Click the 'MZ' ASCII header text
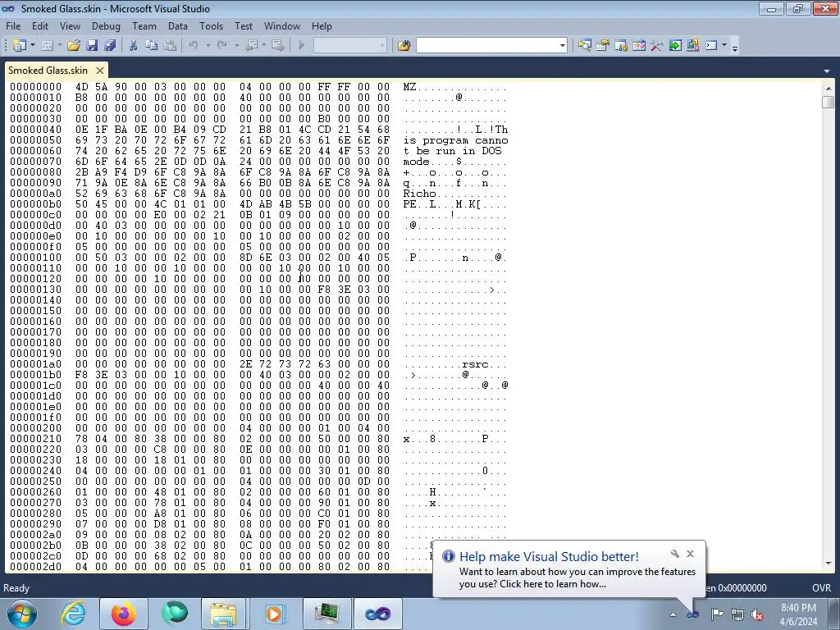This screenshot has width=840, height=630. click(x=410, y=87)
